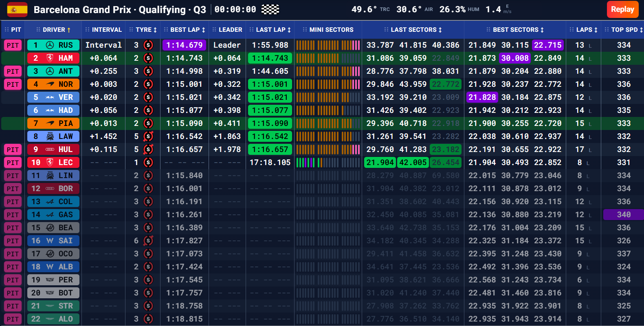Click the Williams logo on the SAI driver tag

[50, 241]
